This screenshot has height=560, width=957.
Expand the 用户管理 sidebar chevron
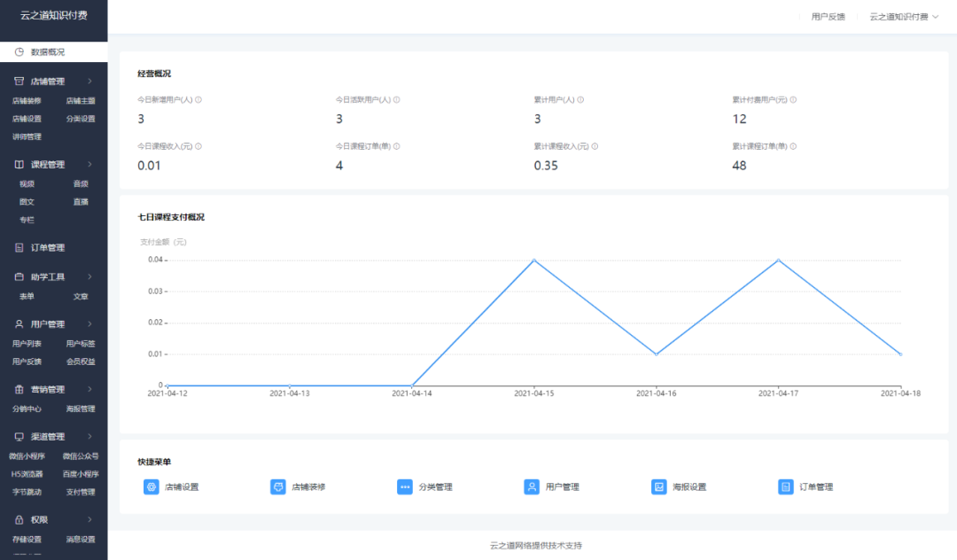point(90,324)
